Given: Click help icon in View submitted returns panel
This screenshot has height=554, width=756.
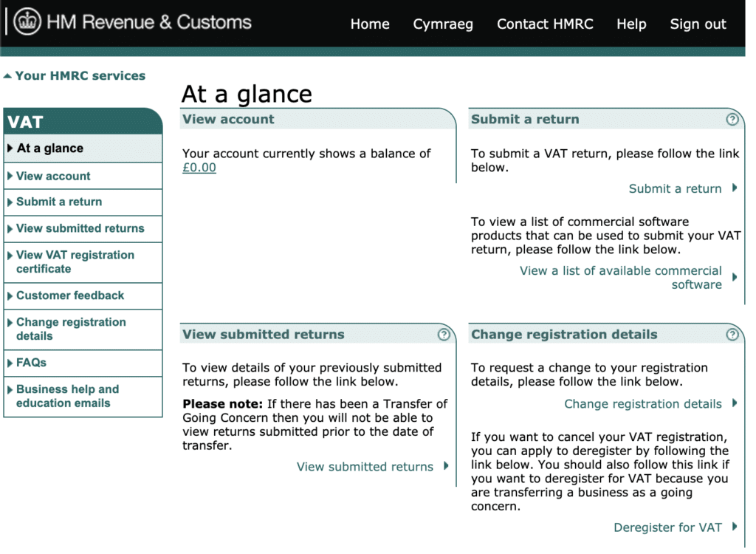Looking at the screenshot, I should tap(443, 335).
